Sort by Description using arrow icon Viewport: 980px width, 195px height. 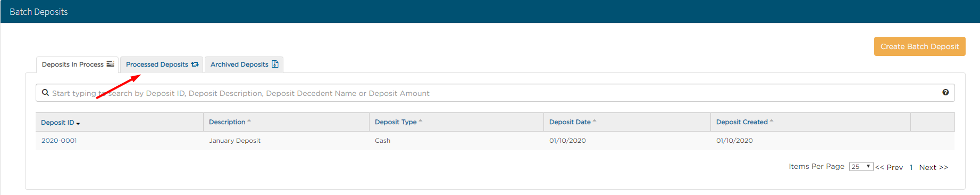pos(249,121)
